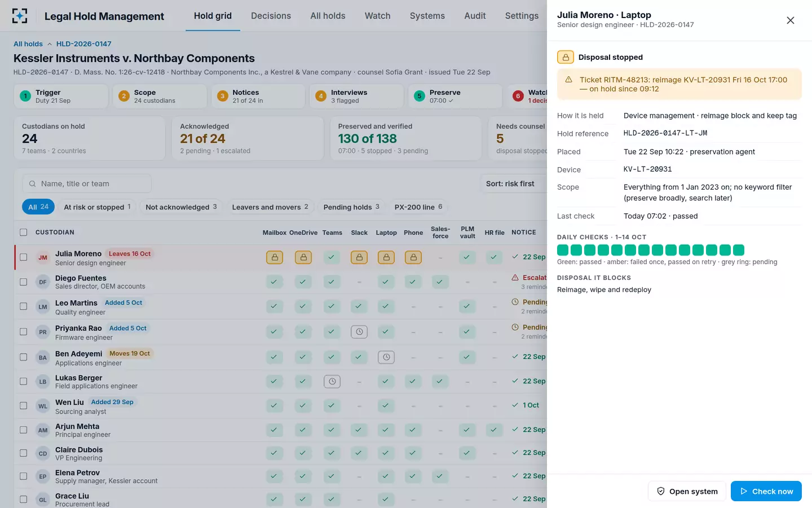Screen dimensions: 812x508
Task: Click Julia Moreno's Slack lock icon
Action: click(x=359, y=257)
